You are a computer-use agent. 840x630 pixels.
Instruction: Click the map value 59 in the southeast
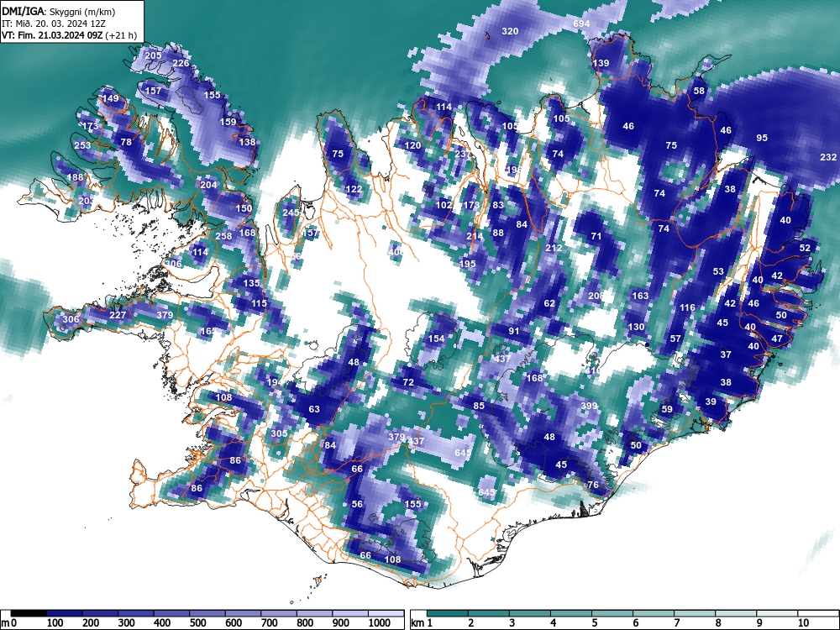[x=667, y=409]
